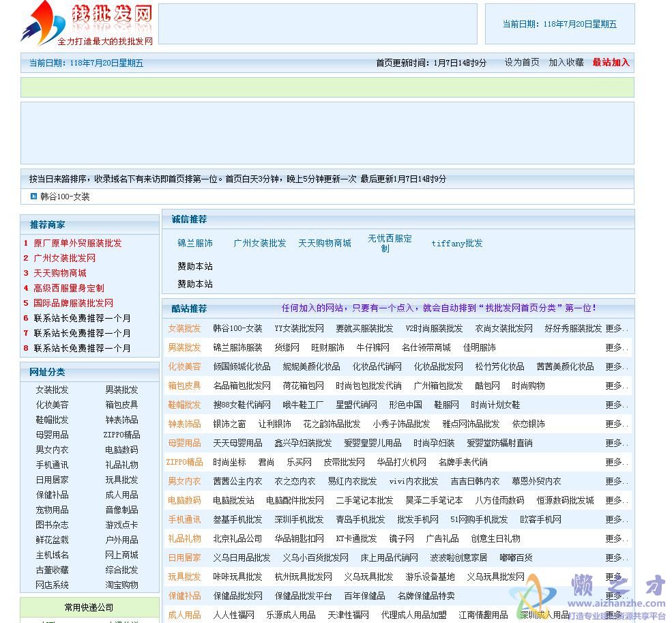Open the red 最站加入 link
The height and width of the screenshot is (623, 672).
point(611,63)
